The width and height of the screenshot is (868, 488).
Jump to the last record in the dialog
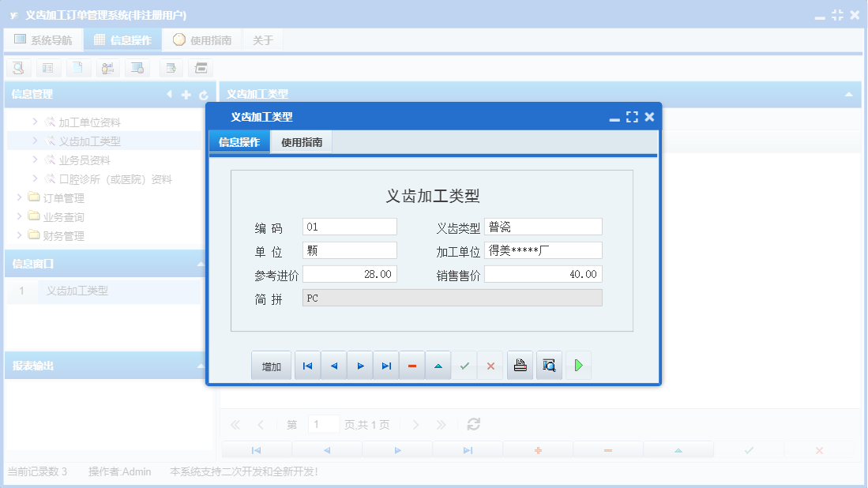(386, 365)
